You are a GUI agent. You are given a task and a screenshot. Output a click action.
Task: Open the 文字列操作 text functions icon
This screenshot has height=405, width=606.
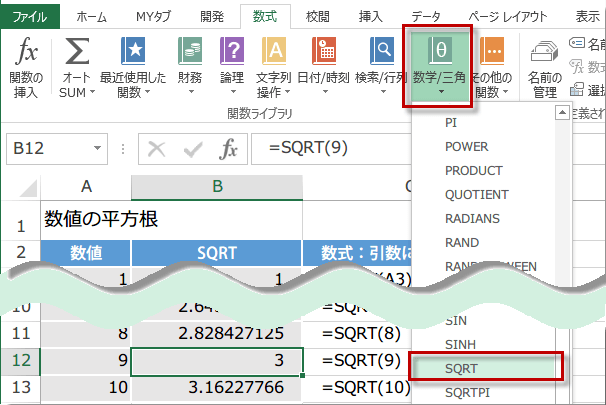[x=274, y=51]
